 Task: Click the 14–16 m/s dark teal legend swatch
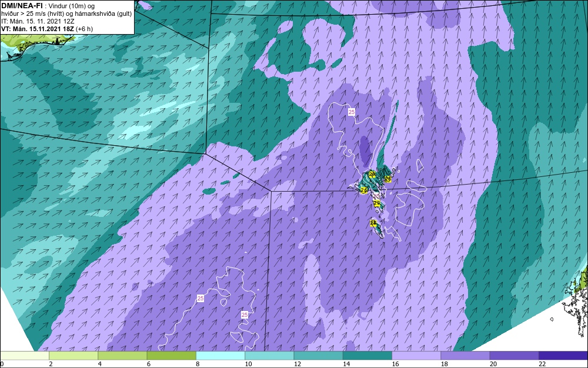367,355
